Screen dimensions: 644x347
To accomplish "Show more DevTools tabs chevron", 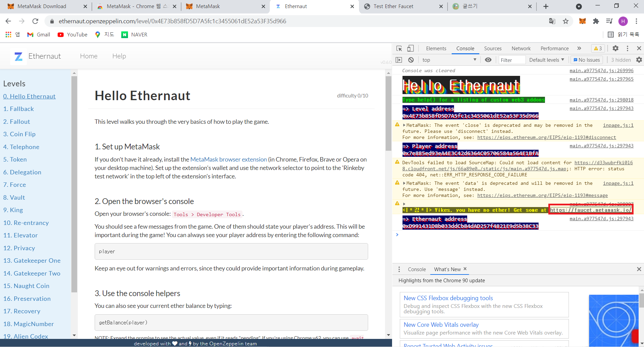I will (579, 48).
